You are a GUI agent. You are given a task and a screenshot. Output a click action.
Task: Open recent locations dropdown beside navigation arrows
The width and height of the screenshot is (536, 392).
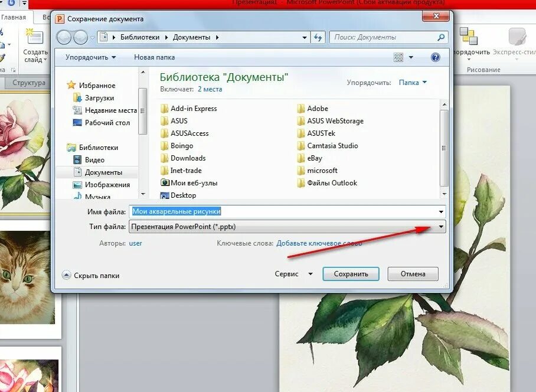click(92, 38)
